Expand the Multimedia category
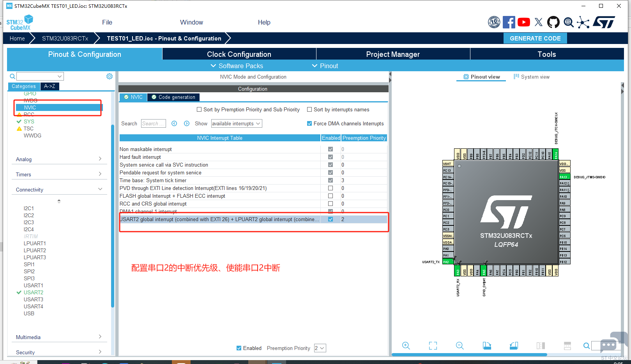Viewport: 631px width, 364px height. tap(59, 337)
